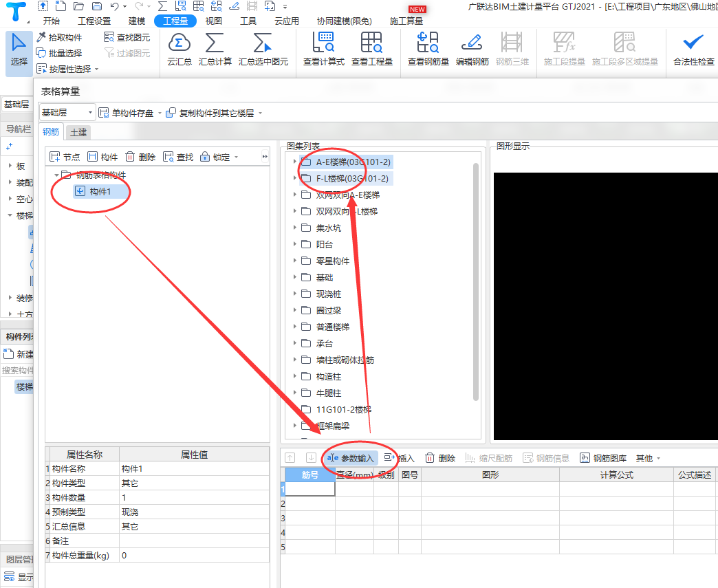Expand 构造柱 folder
Screen dimensions: 718x588
[x=295, y=376]
